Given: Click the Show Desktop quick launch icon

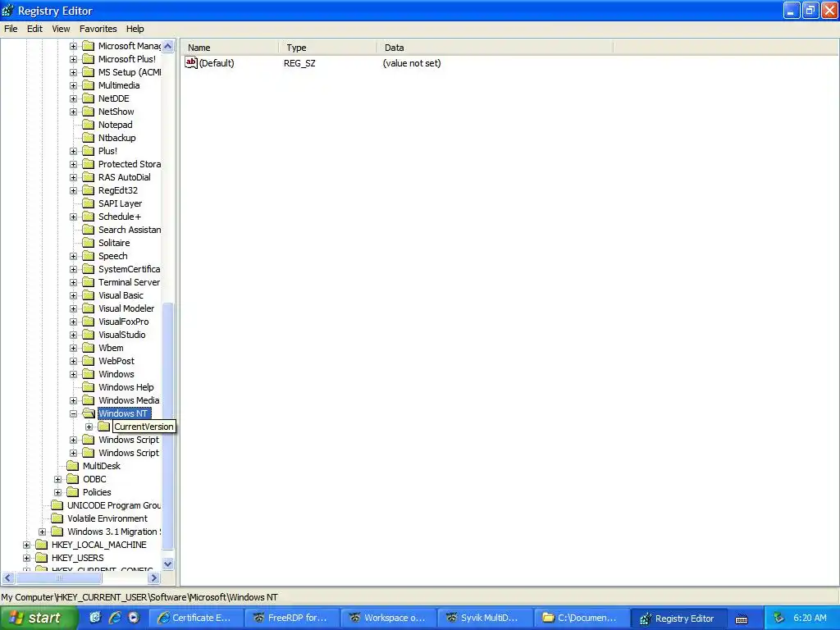Looking at the screenshot, I should point(95,618).
